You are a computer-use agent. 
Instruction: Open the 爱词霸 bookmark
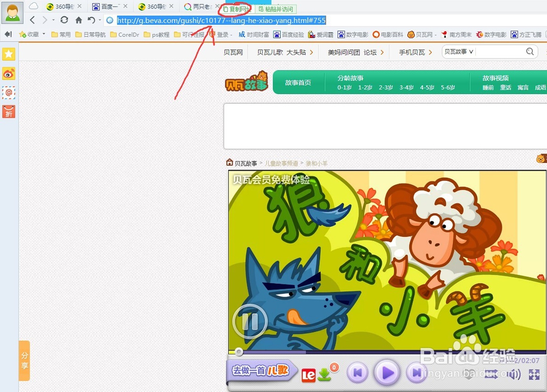click(321, 34)
